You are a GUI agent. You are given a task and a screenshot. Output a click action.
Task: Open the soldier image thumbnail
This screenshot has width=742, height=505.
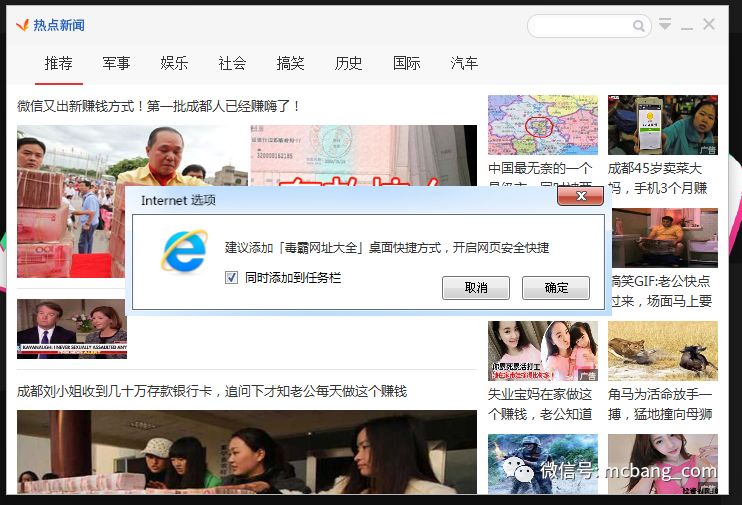click(x=543, y=464)
